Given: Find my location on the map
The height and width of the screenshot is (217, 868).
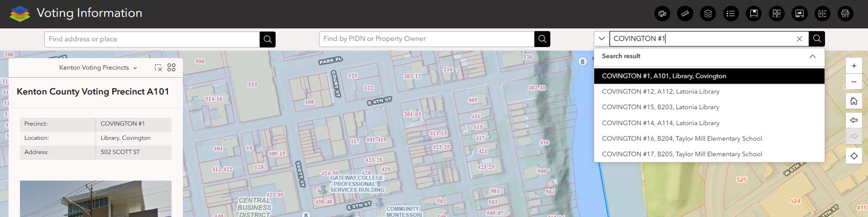Looking at the screenshot, I should [854, 156].
